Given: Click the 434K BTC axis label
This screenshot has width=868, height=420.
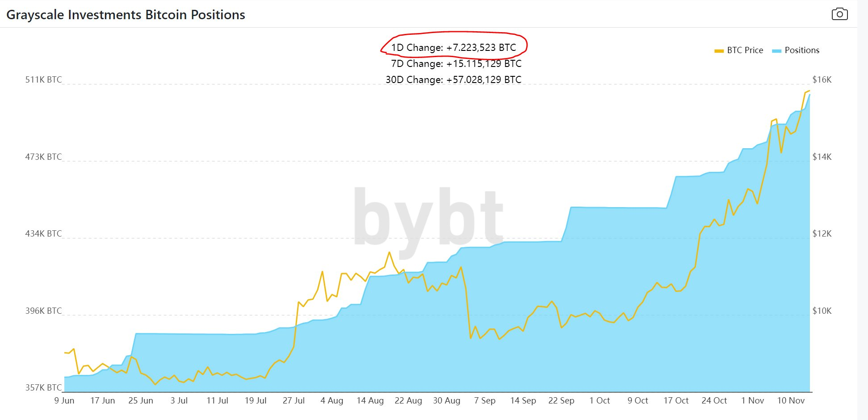Looking at the screenshot, I should (43, 233).
